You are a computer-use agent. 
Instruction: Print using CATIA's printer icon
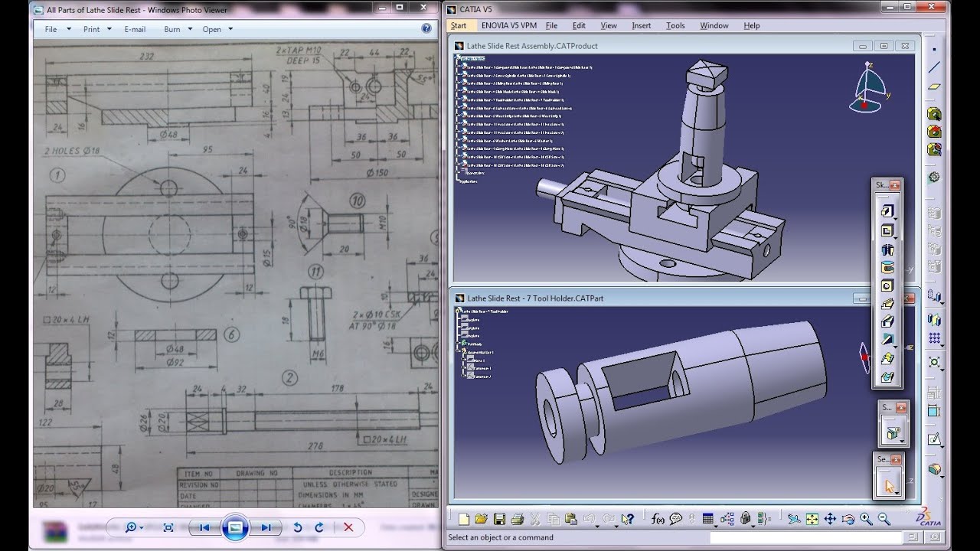coord(517,519)
